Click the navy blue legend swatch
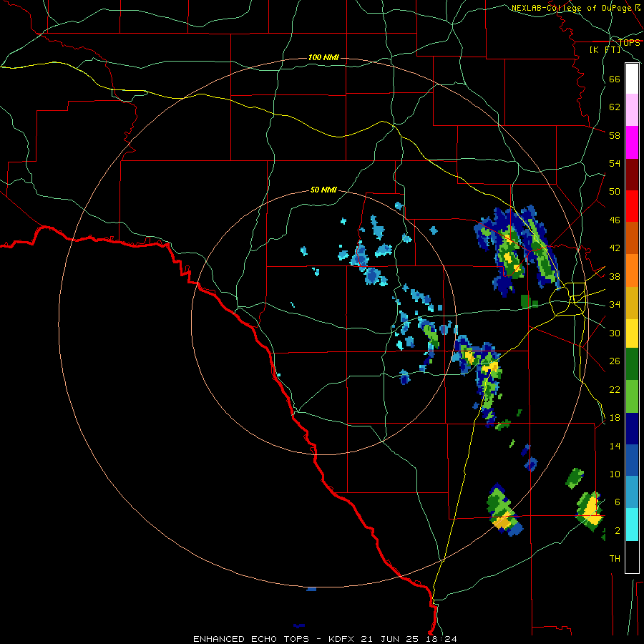The width and height of the screenshot is (644, 644). click(x=632, y=429)
